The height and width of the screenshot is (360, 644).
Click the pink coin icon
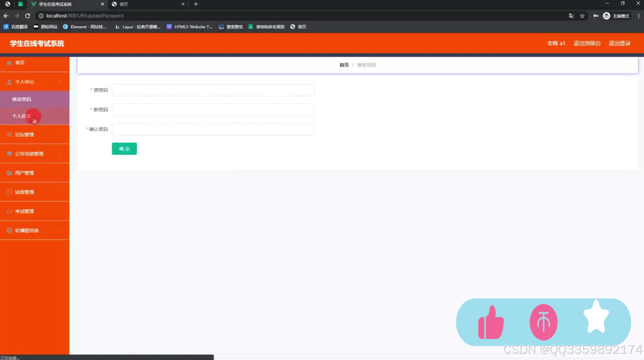(x=543, y=322)
